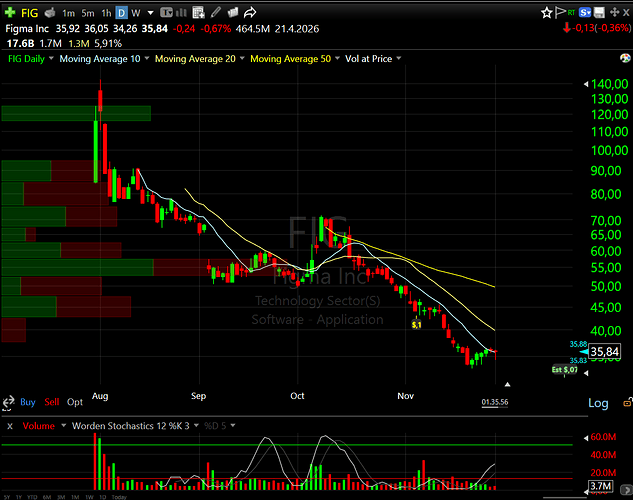Click the left arrow beside 140,00
The height and width of the screenshot is (500, 633).
pyautogui.click(x=586, y=84)
